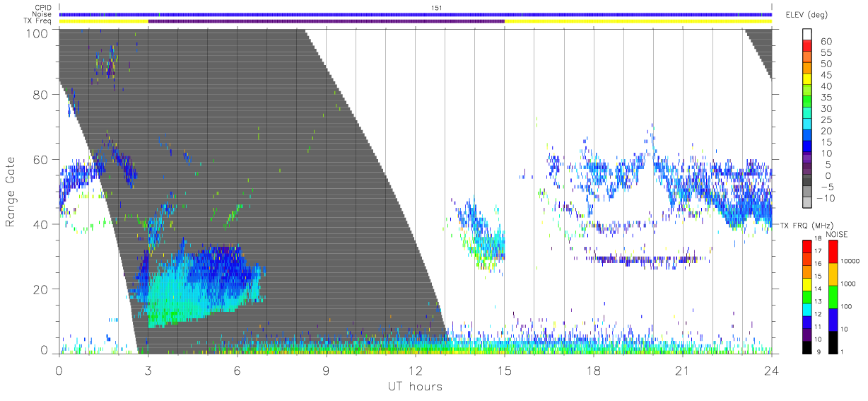Select the black 9 MHz TX FRQ swatch
The height and width of the screenshot is (401, 868).
[x=807, y=346]
